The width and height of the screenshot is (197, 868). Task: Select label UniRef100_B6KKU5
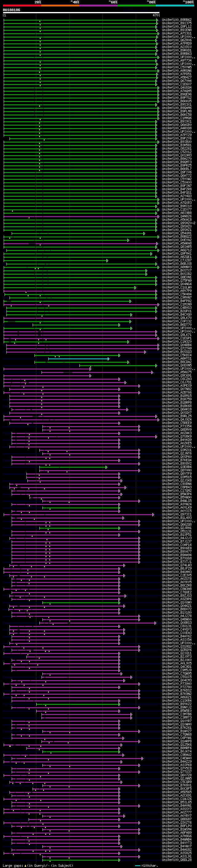tap(177, 101)
